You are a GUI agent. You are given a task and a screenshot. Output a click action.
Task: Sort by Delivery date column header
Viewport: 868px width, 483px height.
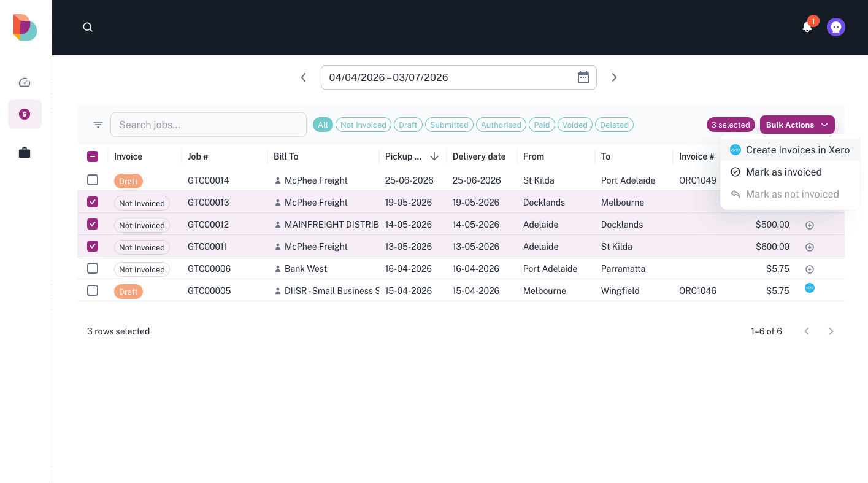pyautogui.click(x=479, y=156)
